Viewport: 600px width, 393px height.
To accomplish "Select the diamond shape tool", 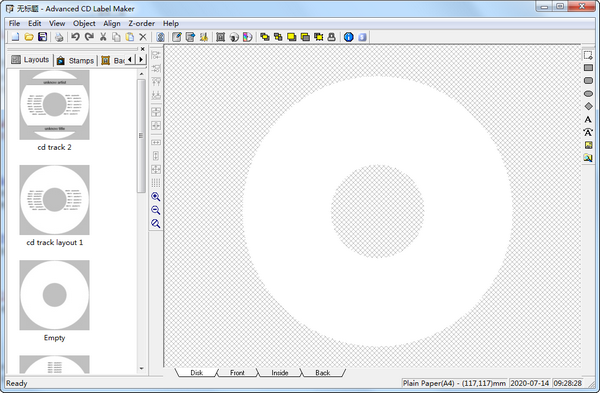I will [588, 106].
